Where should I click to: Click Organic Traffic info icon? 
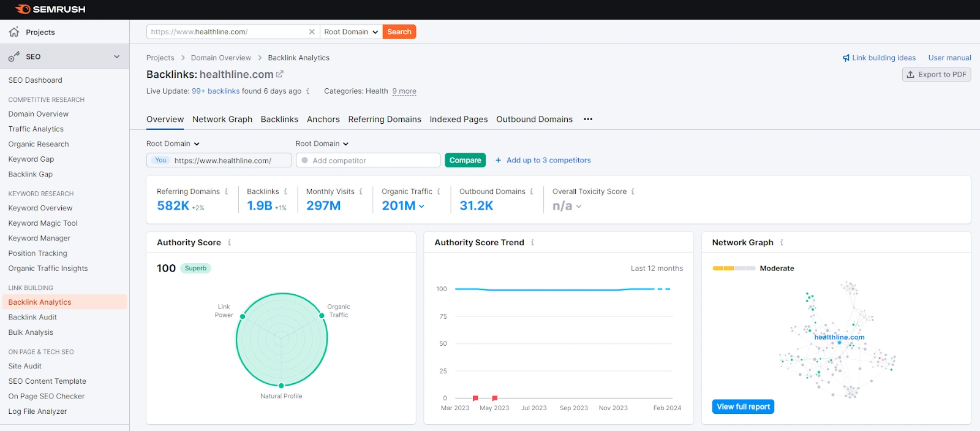tap(439, 192)
